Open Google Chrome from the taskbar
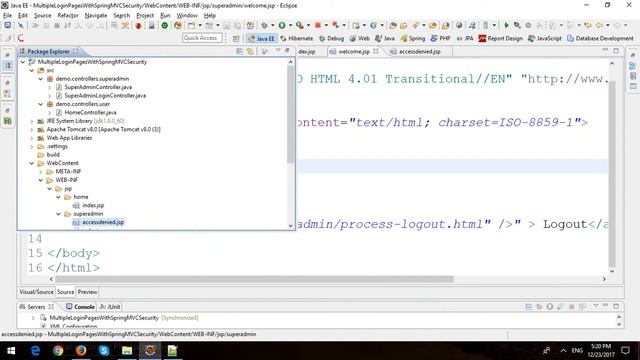640x360 pixels. [58, 351]
